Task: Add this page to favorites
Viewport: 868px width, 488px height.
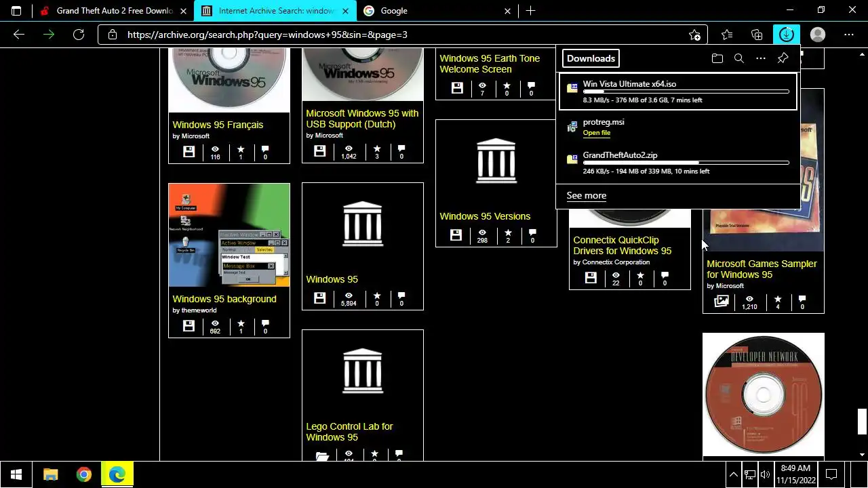Action: pos(694,35)
